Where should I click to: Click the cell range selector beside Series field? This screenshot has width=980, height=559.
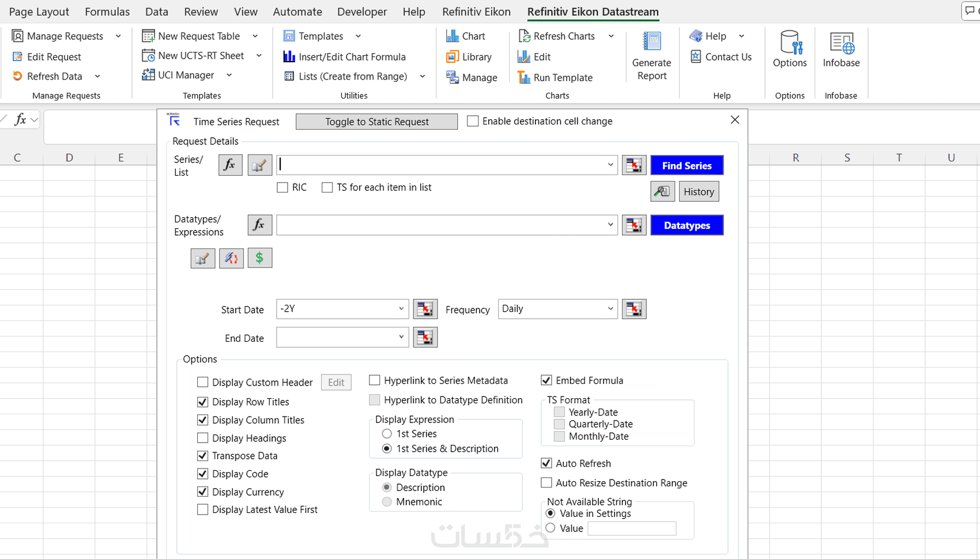[x=634, y=165]
